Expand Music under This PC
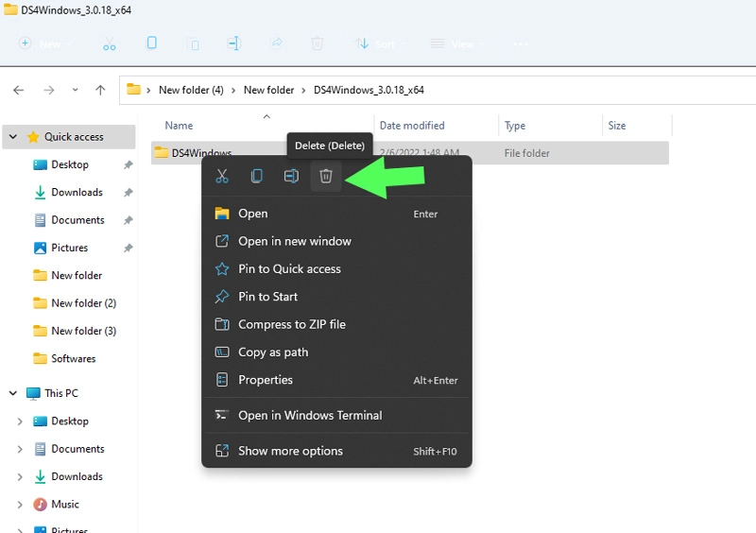The width and height of the screenshot is (756, 533). [20, 505]
